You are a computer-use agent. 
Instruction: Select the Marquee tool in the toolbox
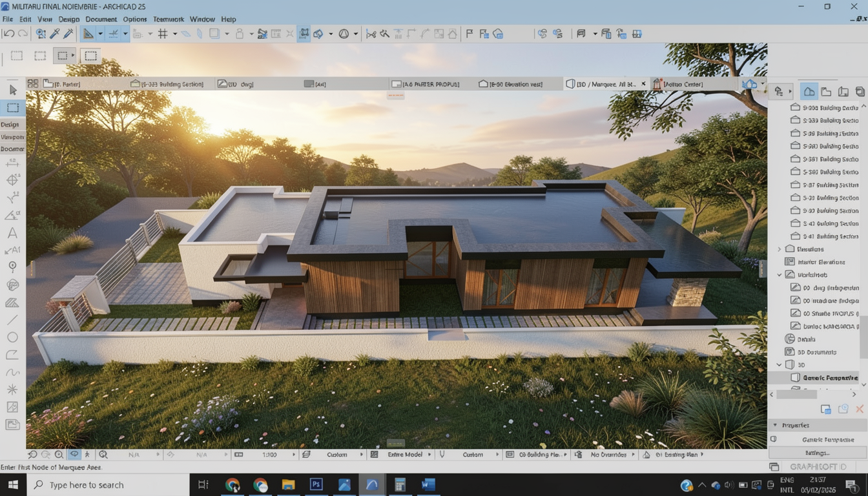12,107
